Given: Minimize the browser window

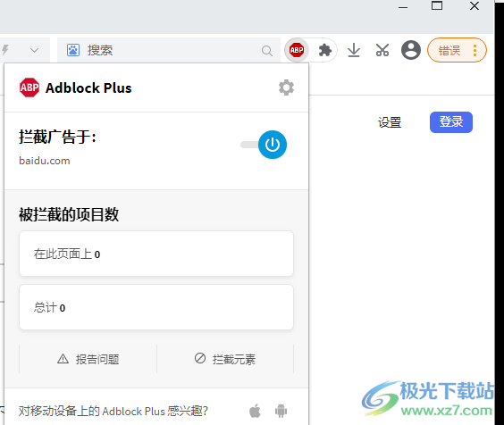Looking at the screenshot, I should pyautogui.click(x=403, y=6).
